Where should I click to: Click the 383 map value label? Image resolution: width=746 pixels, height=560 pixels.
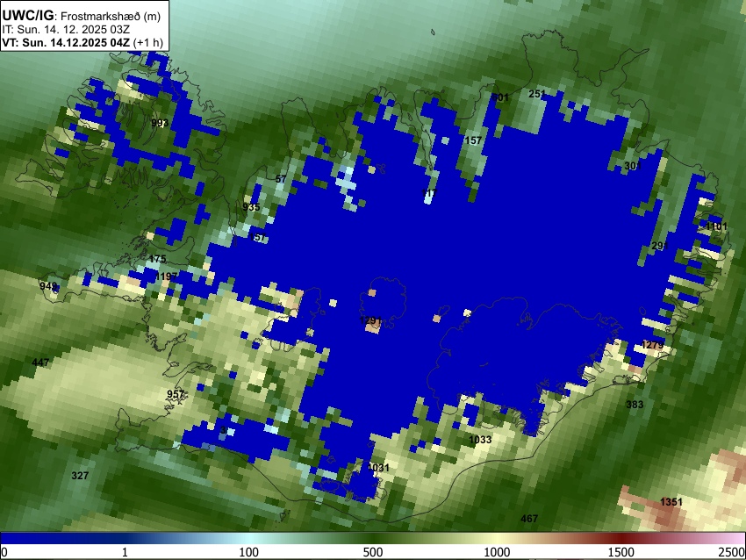click(635, 405)
